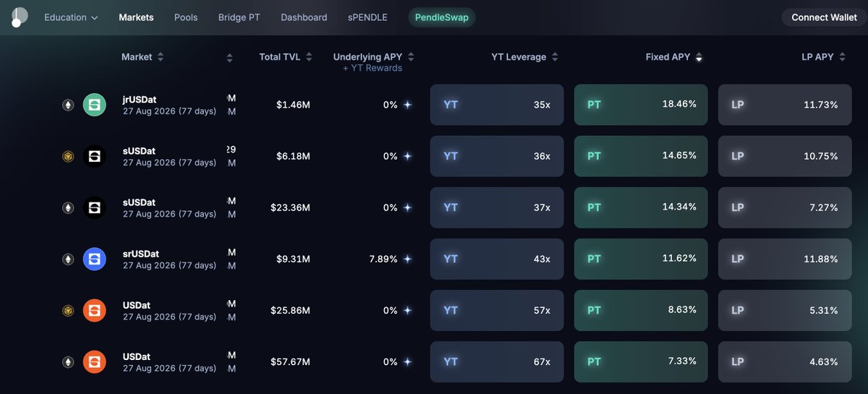
Task: Select the PT 18.46% fixed APY cell
Action: pos(641,105)
